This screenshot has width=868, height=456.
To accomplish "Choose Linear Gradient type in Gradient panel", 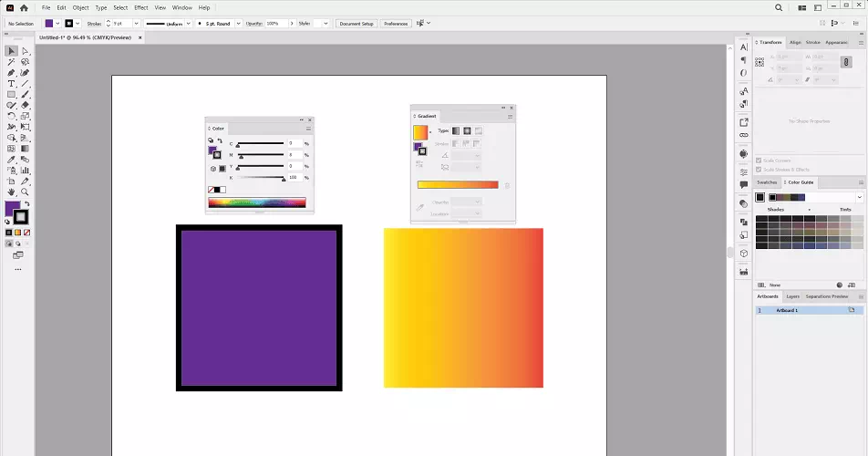I will point(456,130).
